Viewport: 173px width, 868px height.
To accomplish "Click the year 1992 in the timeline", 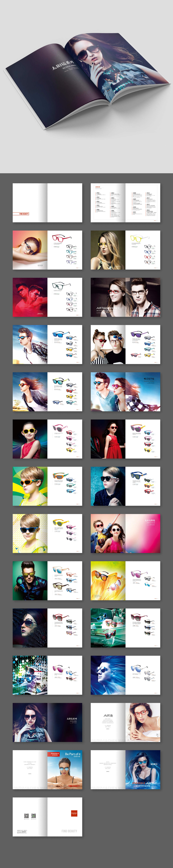I will [98, 193].
